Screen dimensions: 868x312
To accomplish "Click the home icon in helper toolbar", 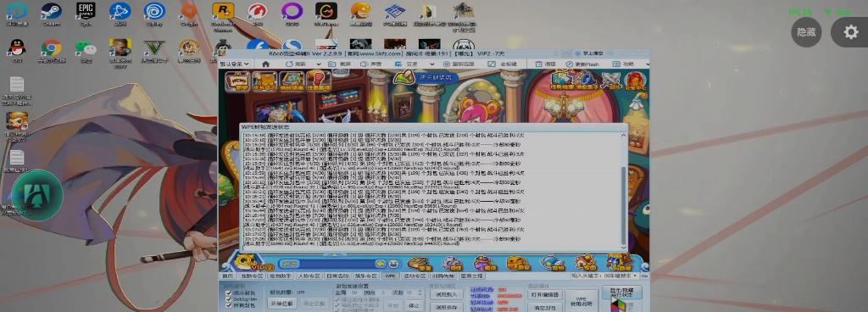I will coord(265,64).
